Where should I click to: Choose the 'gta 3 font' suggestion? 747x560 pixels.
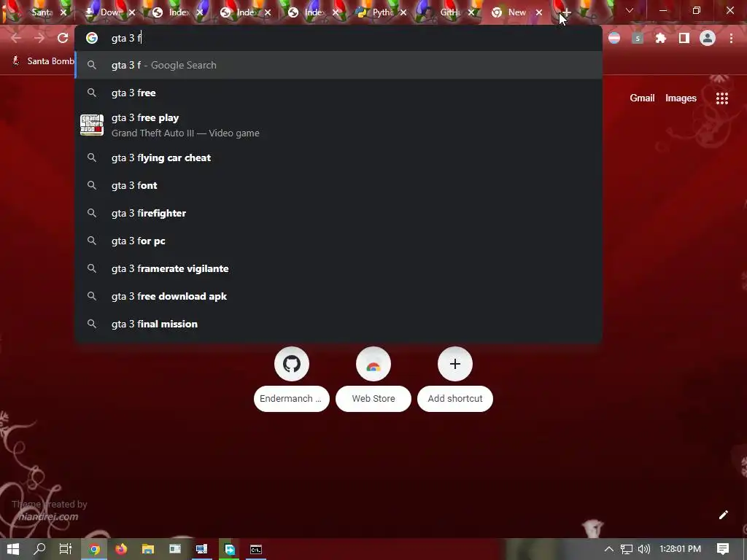(338, 185)
